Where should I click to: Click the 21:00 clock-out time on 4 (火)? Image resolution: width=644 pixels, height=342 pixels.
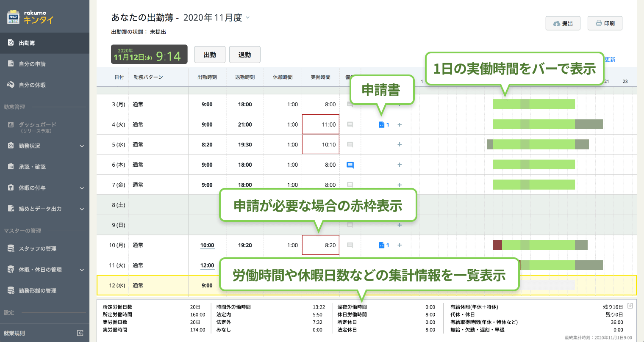click(245, 125)
